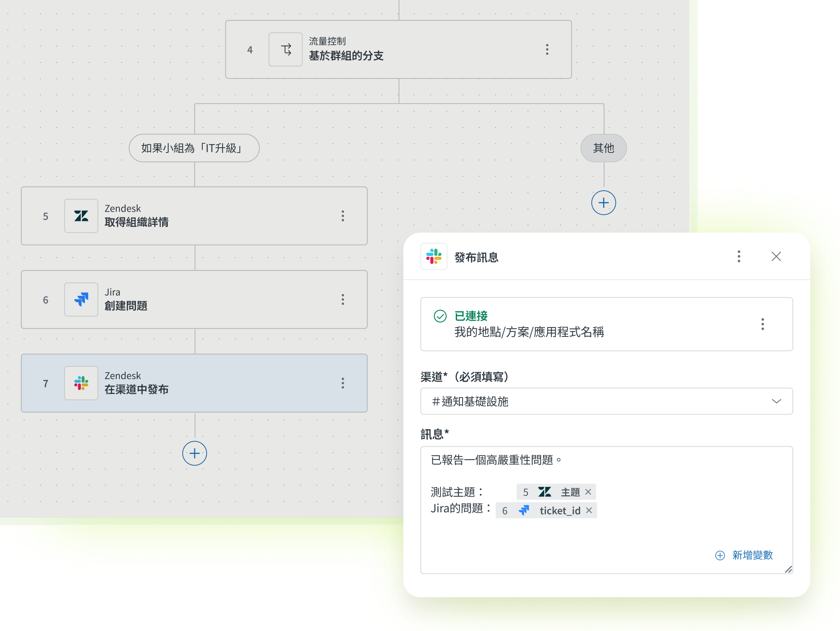Click the plus icon beside 新增變數

(720, 555)
